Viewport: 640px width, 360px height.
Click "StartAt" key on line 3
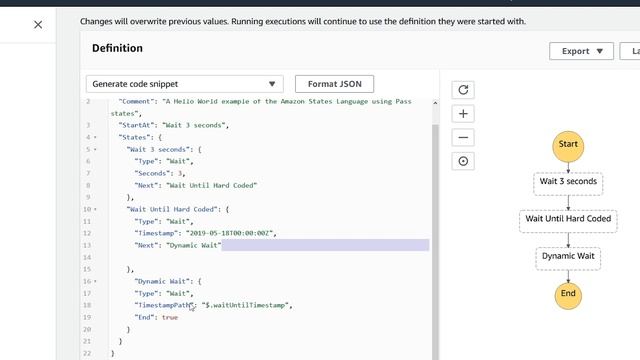click(x=136, y=125)
